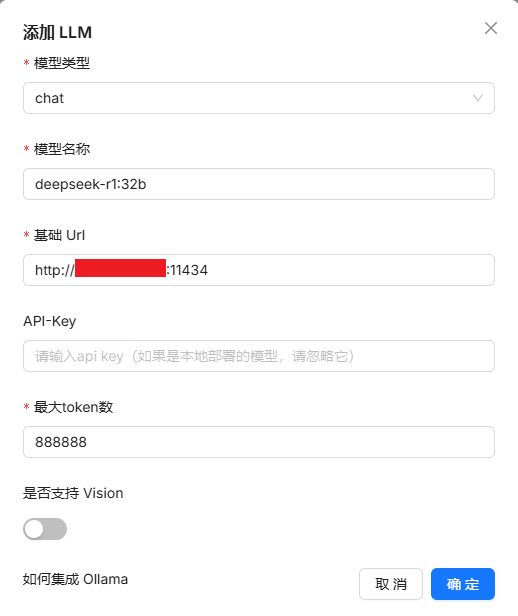Enable the 是否支持 Vision switch
This screenshot has width=518, height=616.
click(45, 529)
